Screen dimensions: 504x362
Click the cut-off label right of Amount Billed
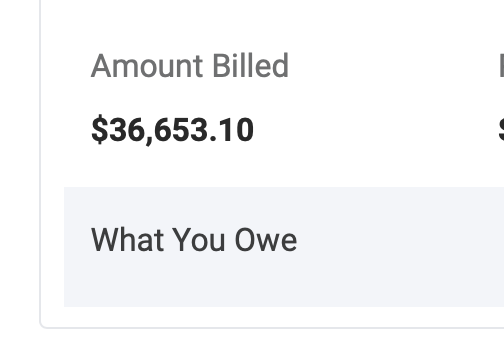501,66
